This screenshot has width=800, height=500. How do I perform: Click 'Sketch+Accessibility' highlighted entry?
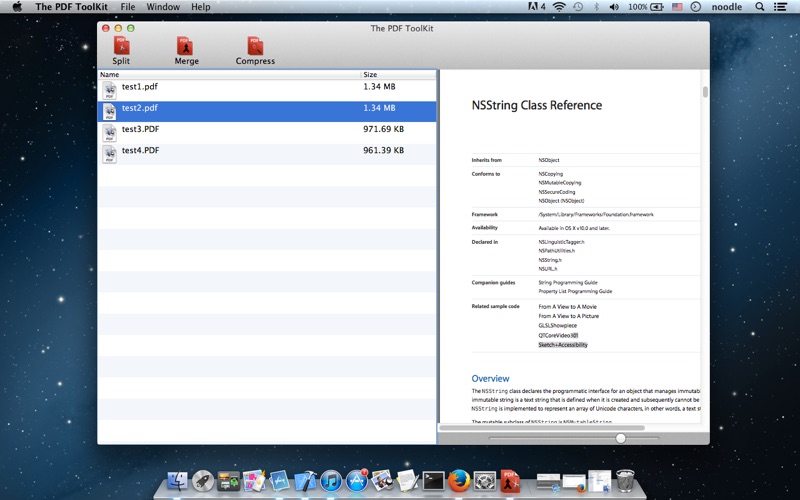coord(563,345)
